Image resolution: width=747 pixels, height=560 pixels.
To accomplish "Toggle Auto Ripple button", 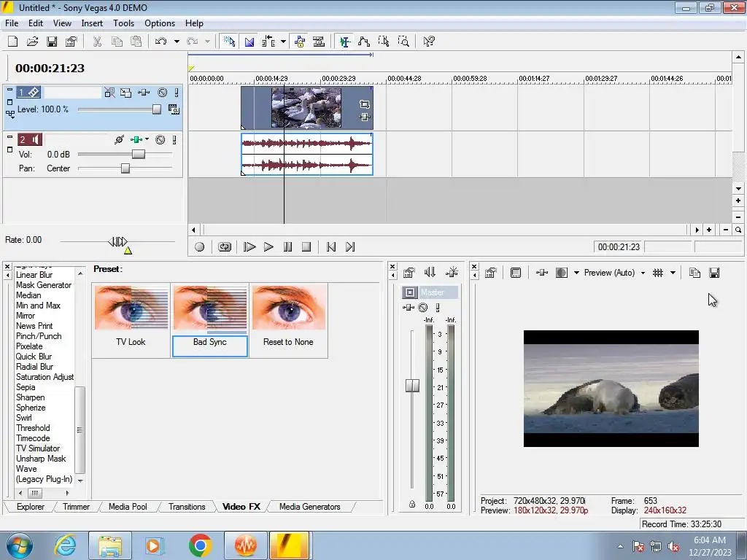I will click(268, 42).
